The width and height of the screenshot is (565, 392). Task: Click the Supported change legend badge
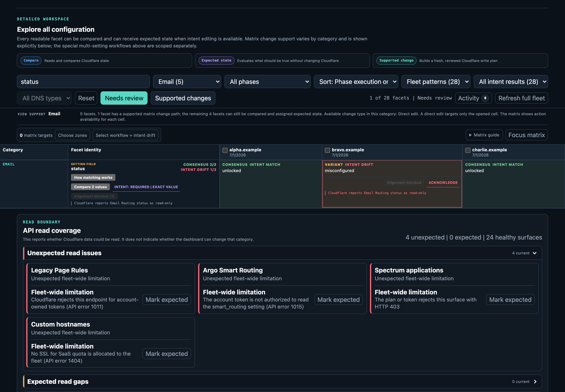click(396, 60)
